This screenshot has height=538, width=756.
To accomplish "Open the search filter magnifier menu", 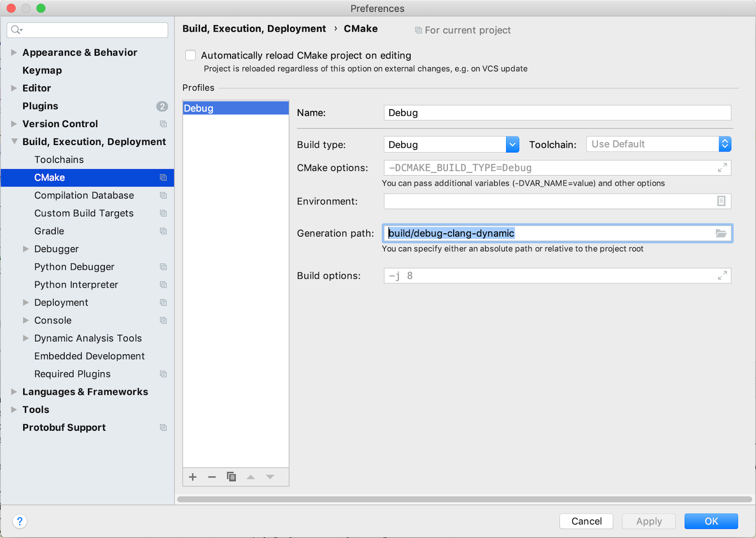I will pyautogui.click(x=17, y=29).
